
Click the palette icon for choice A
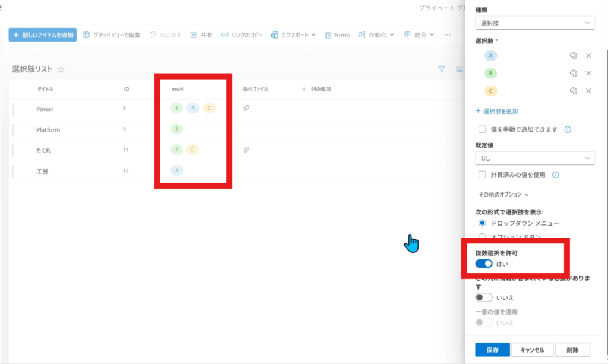573,56
